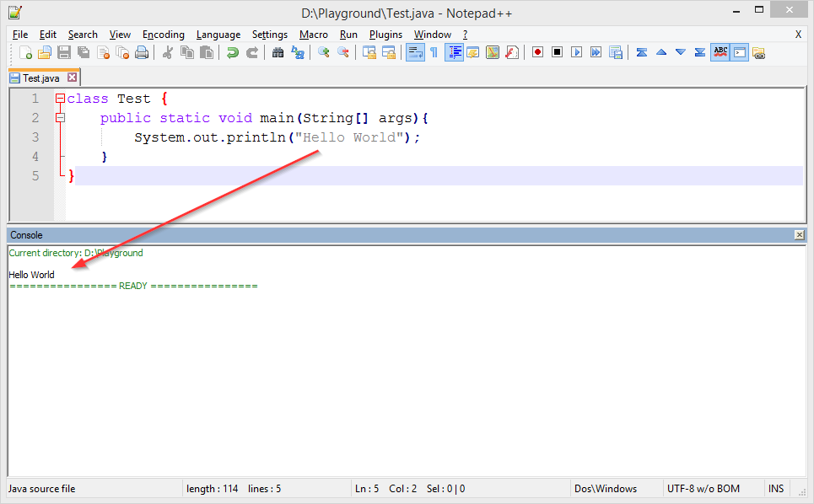This screenshot has width=814, height=504.
Task: Click the user-defined language lightning icon
Action: coord(473,52)
